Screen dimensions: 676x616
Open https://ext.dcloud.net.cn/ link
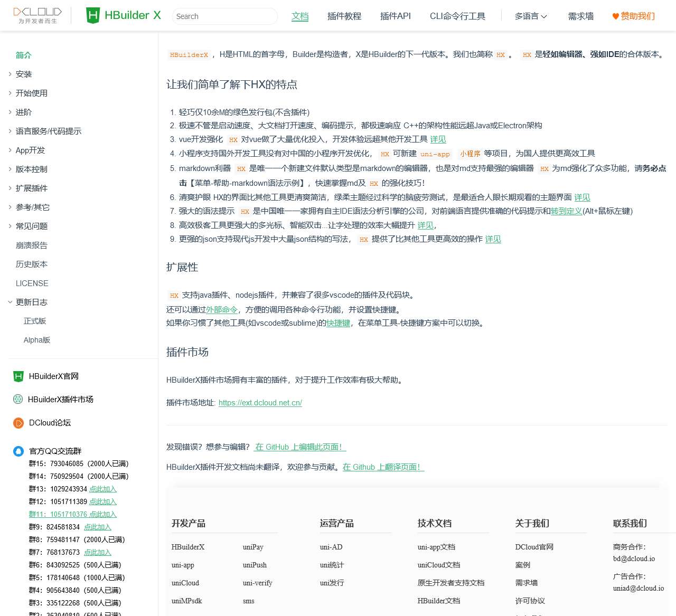point(260,403)
